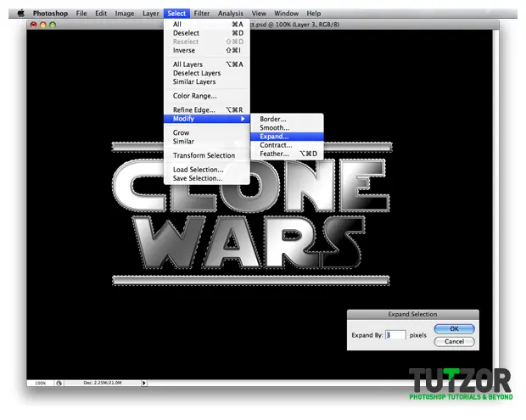Open the Image menu

tap(125, 14)
